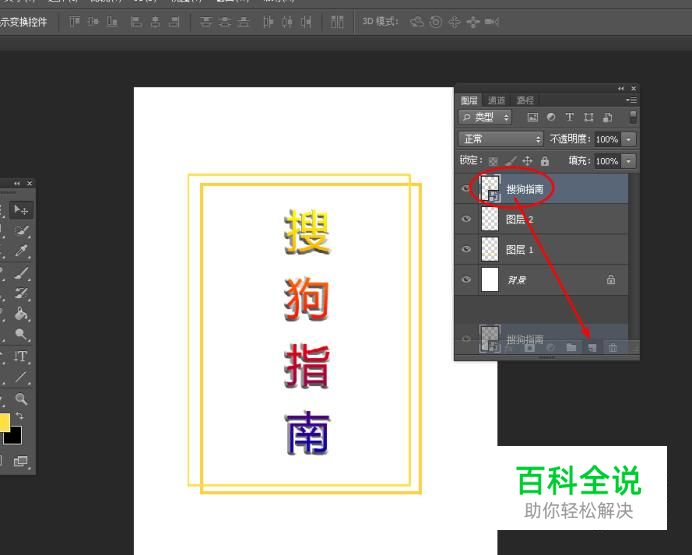
Task: Filter layers by pixel layers
Action: (533, 117)
